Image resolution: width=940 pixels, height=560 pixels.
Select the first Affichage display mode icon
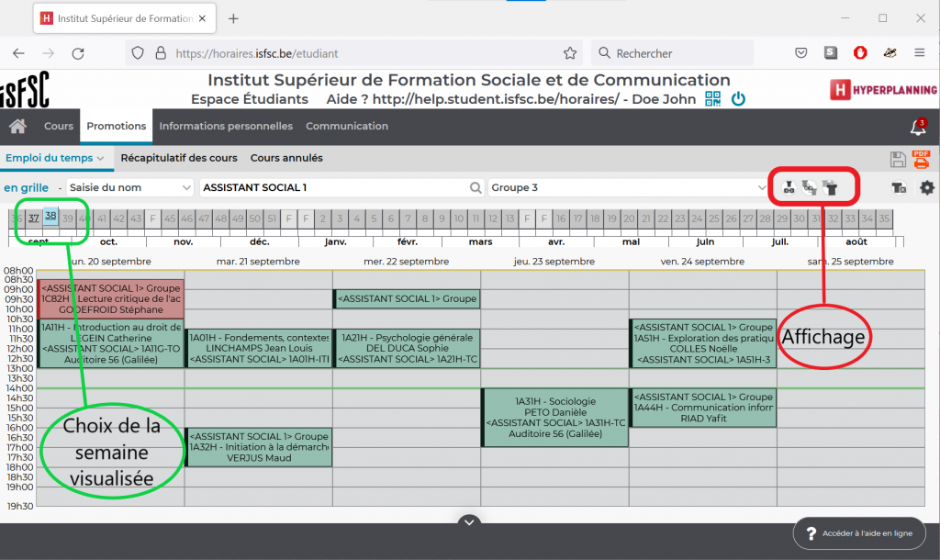pos(789,187)
